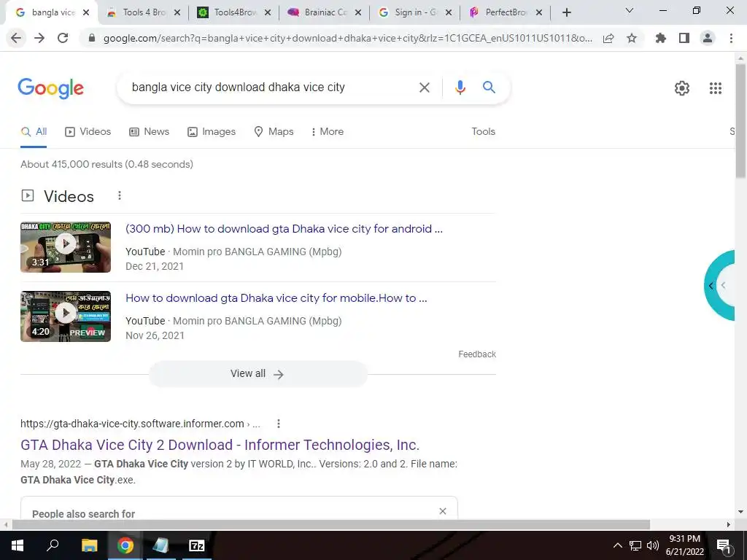Click the browser back arrow
The image size is (747, 560).
pos(16,38)
